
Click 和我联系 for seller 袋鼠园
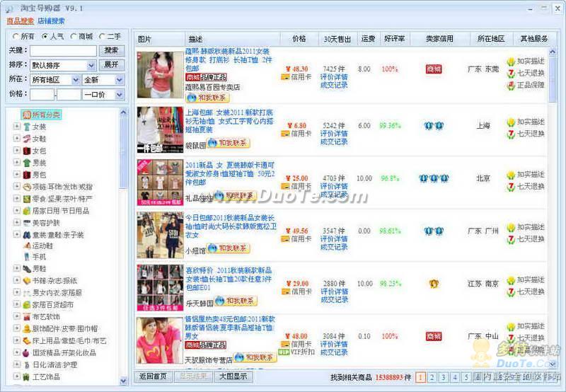click(x=229, y=144)
